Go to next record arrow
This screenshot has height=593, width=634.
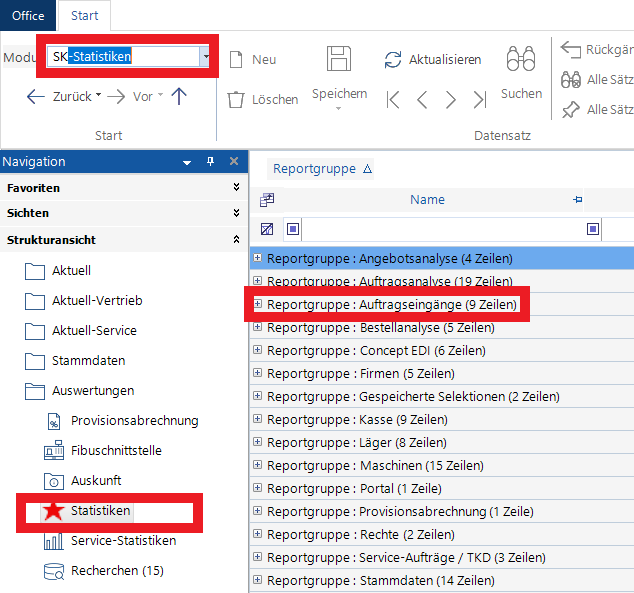point(451,99)
